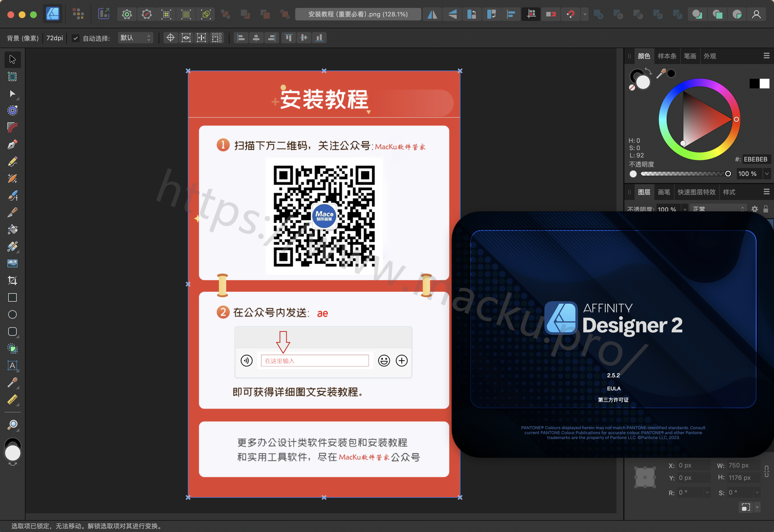The image size is (774, 532).
Task: Select the Ellipse shape tool
Action: (x=12, y=315)
